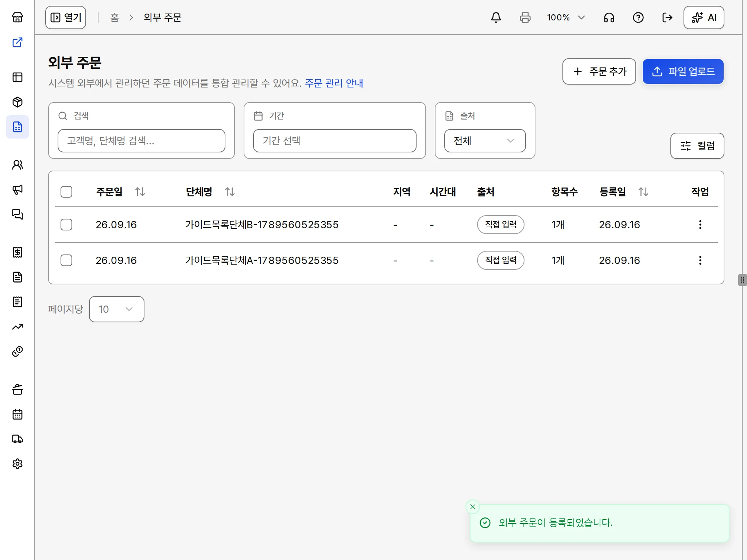
Task: Open the store home icon in sidebar
Action: (18, 17)
